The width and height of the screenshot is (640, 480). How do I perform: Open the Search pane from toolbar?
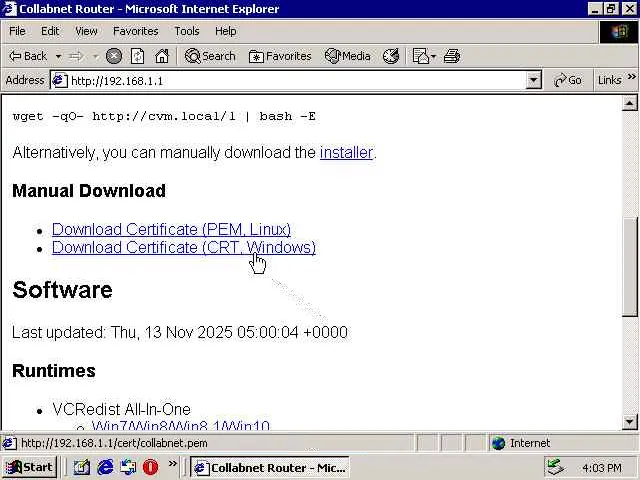210,56
